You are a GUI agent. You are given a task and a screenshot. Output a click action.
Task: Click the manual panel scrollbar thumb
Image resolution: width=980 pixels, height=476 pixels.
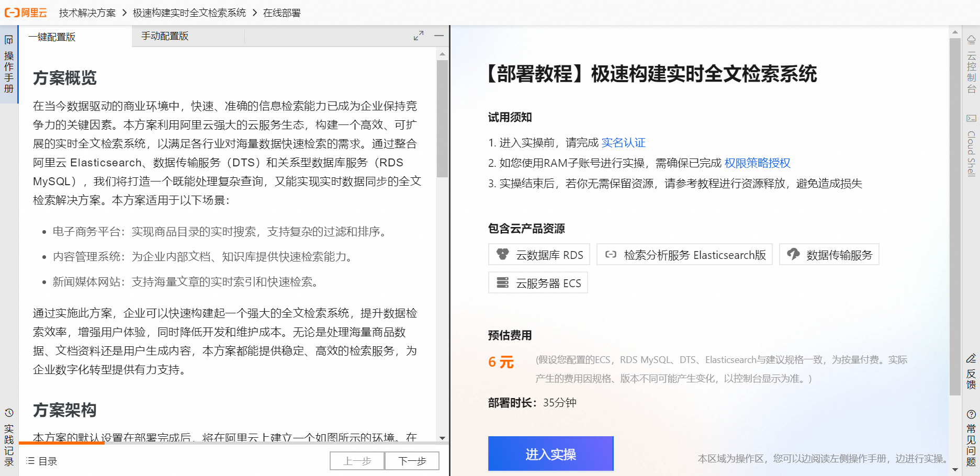tap(443, 119)
